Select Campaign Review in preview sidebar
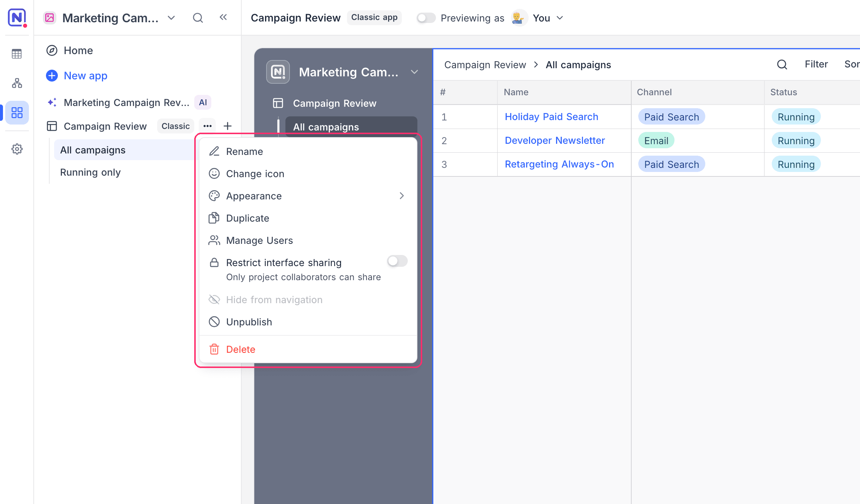Screen dimensions: 860x504 334,103
